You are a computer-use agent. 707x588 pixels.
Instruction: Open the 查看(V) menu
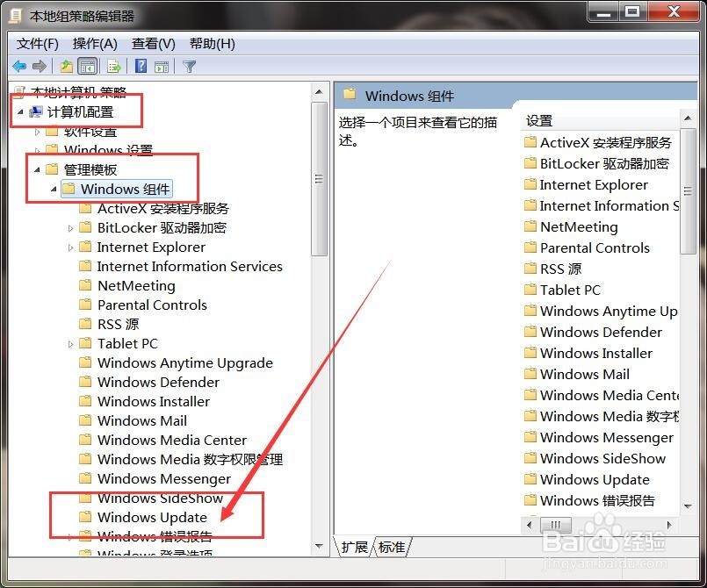click(x=154, y=44)
